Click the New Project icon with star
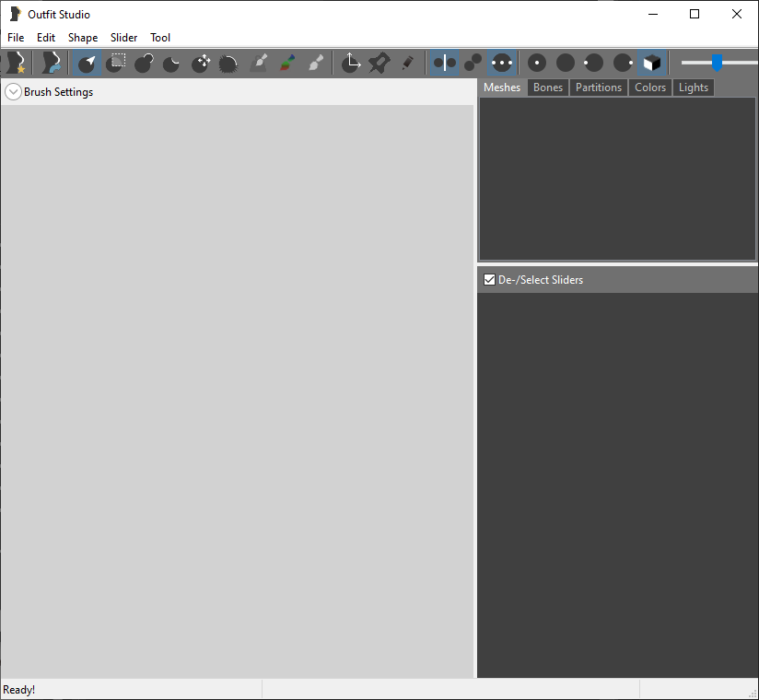This screenshot has width=759, height=700. 16,63
